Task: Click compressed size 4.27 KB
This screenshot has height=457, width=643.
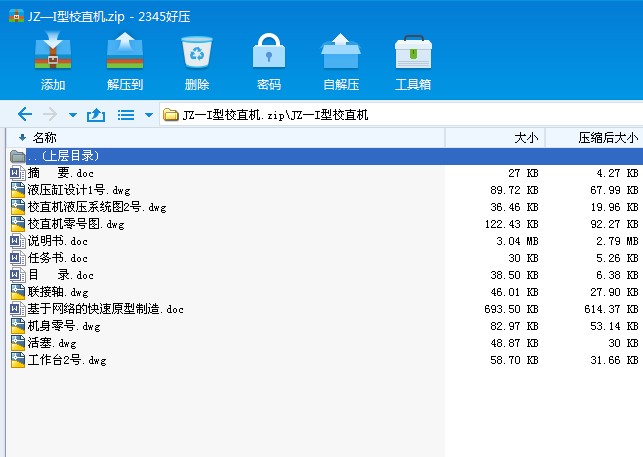Action: click(x=618, y=173)
